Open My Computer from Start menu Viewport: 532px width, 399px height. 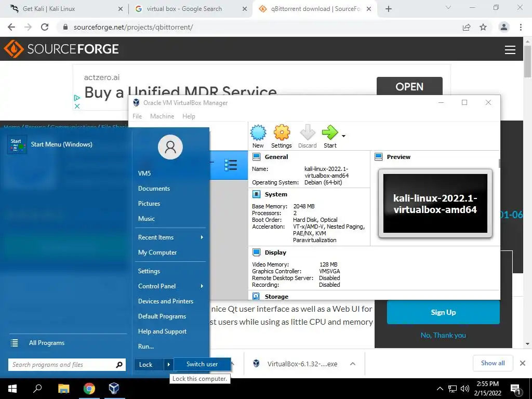click(x=157, y=252)
